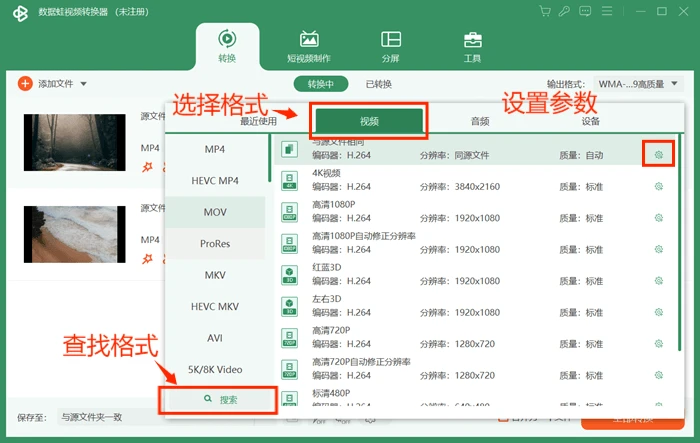Screen dimensions: 700x443
Task: Click the 转换中 button
Action: pyautogui.click(x=321, y=84)
